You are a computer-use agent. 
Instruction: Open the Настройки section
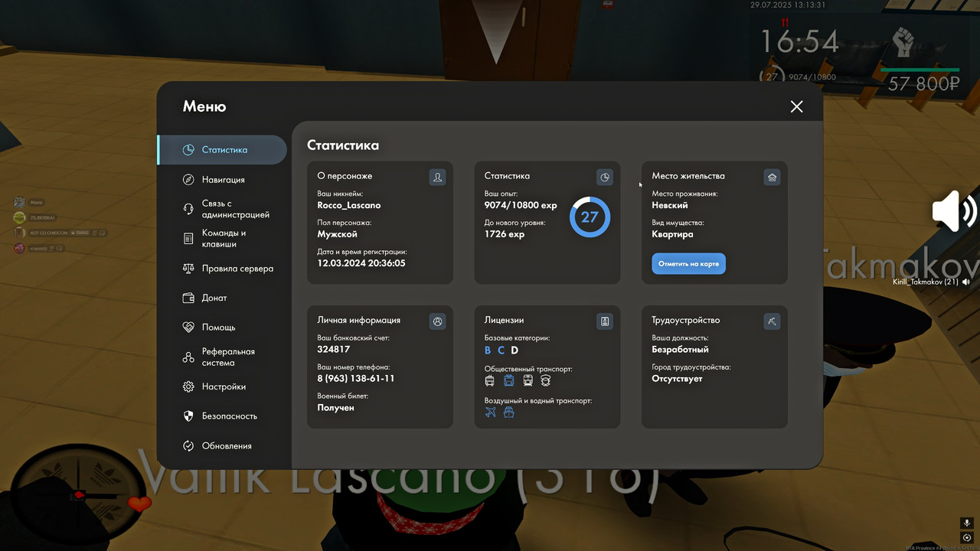click(223, 386)
